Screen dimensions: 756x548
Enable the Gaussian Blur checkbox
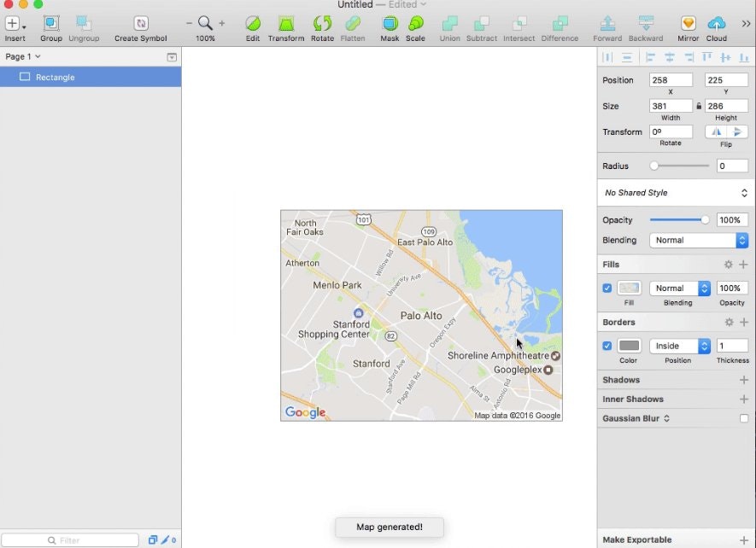coord(744,418)
